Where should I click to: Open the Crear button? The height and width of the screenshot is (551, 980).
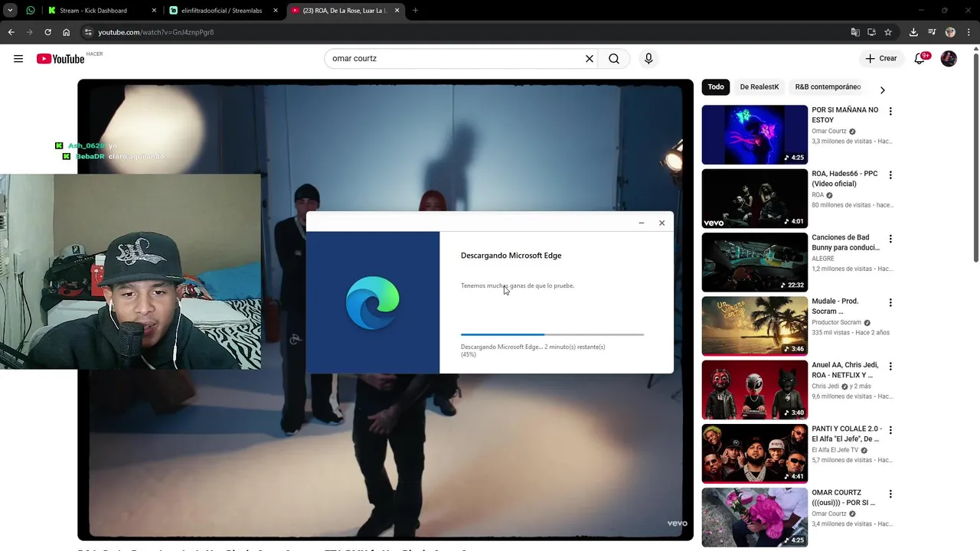click(x=881, y=59)
